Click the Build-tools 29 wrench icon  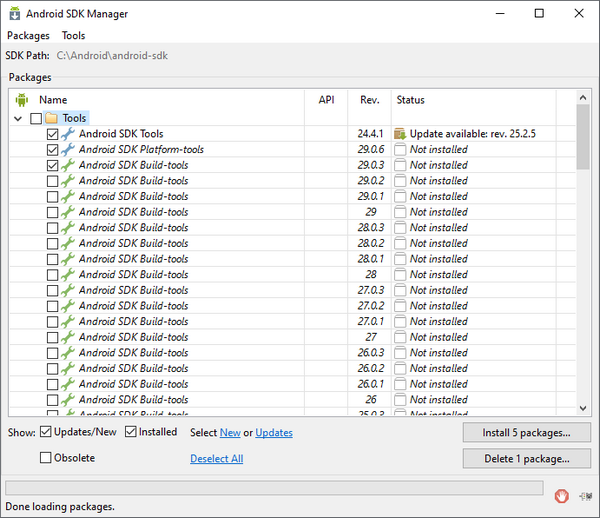pyautogui.click(x=68, y=212)
